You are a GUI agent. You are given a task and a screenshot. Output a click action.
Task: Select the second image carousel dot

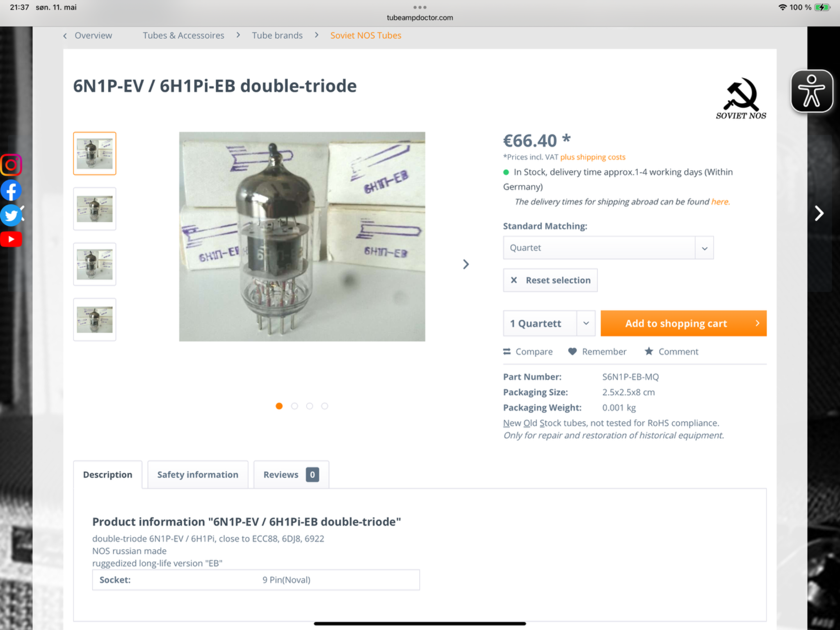[294, 406]
